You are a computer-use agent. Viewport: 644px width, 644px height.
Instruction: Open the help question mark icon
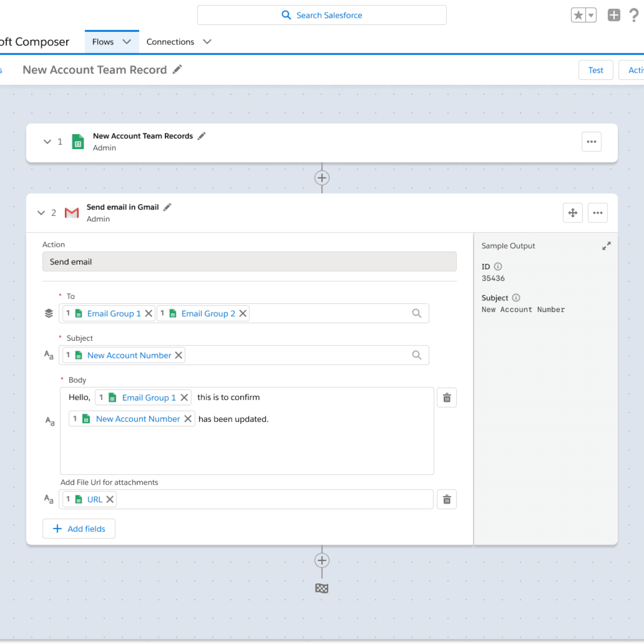tap(634, 15)
